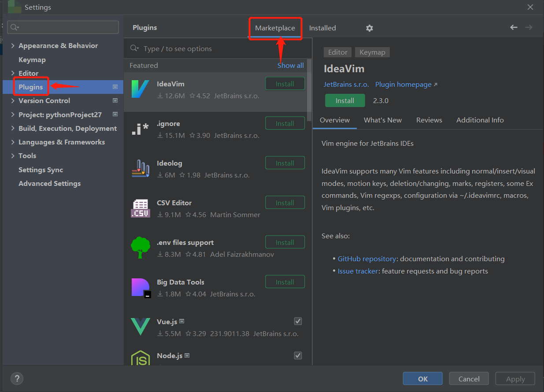Uncheck the Vue.js plugin checkbox
The height and width of the screenshot is (392, 544).
pos(298,321)
